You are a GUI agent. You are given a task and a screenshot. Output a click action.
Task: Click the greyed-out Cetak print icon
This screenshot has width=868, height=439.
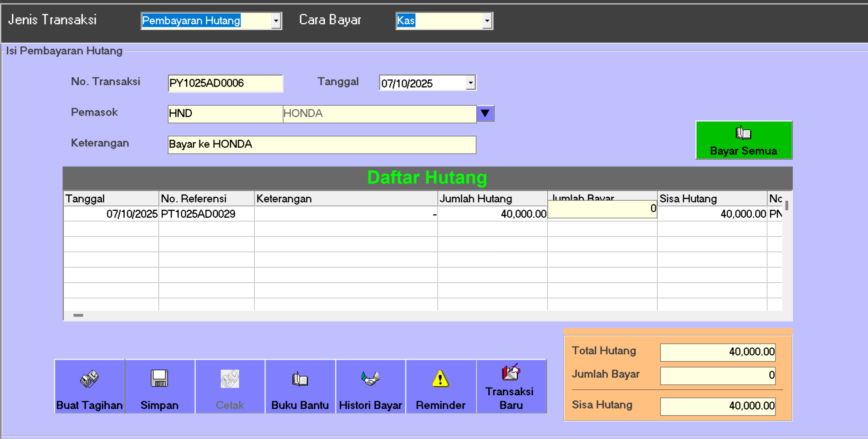pos(230,379)
